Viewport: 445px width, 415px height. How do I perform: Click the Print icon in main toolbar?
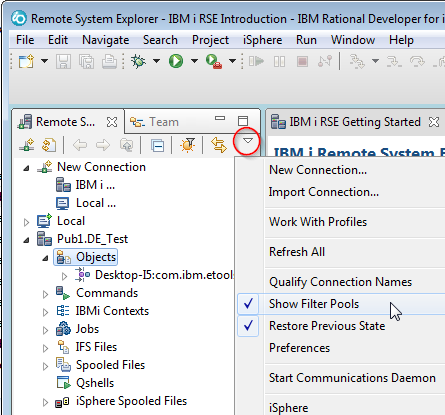[x=109, y=61]
